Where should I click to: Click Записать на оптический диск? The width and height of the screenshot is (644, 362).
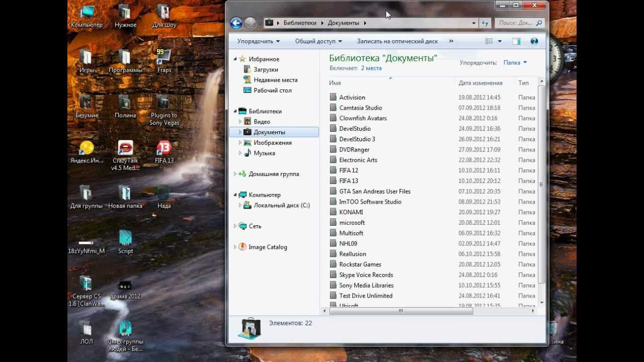[x=397, y=41]
